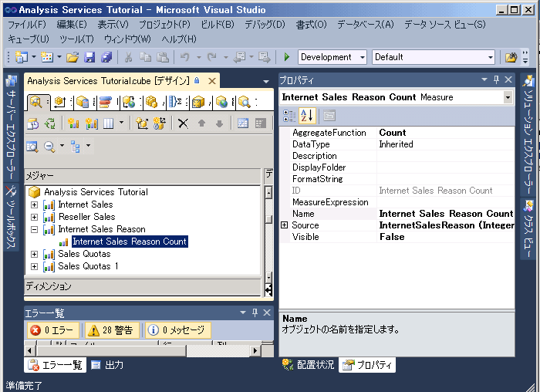Image resolution: width=540 pixels, height=392 pixels.
Task: Open the Aggregations tab icon with sigma
Action: tap(175, 102)
